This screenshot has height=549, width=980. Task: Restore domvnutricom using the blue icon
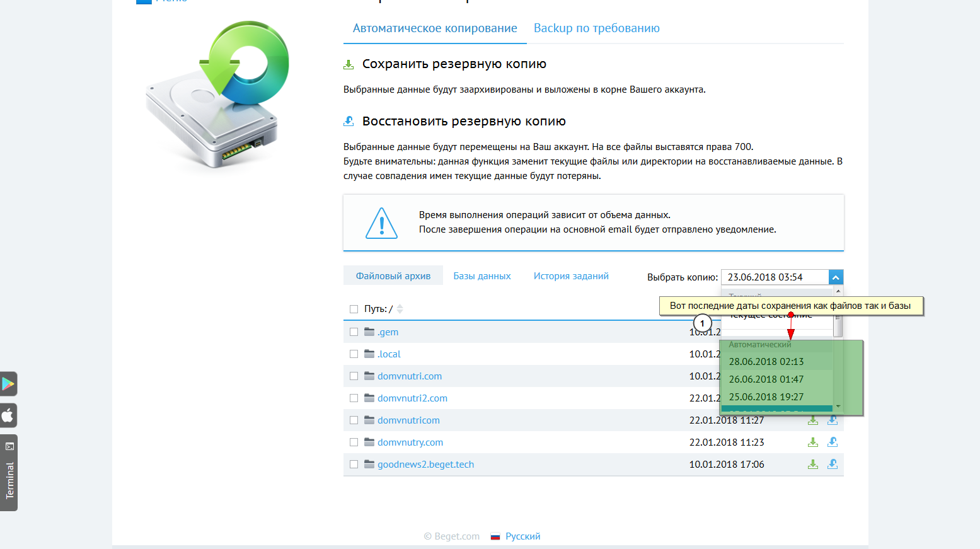[833, 420]
